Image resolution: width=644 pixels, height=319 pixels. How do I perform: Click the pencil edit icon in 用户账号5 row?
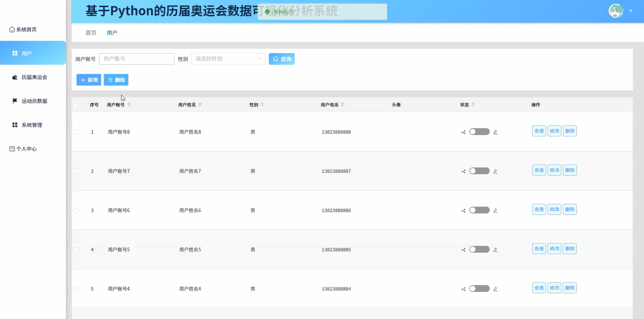(x=495, y=250)
